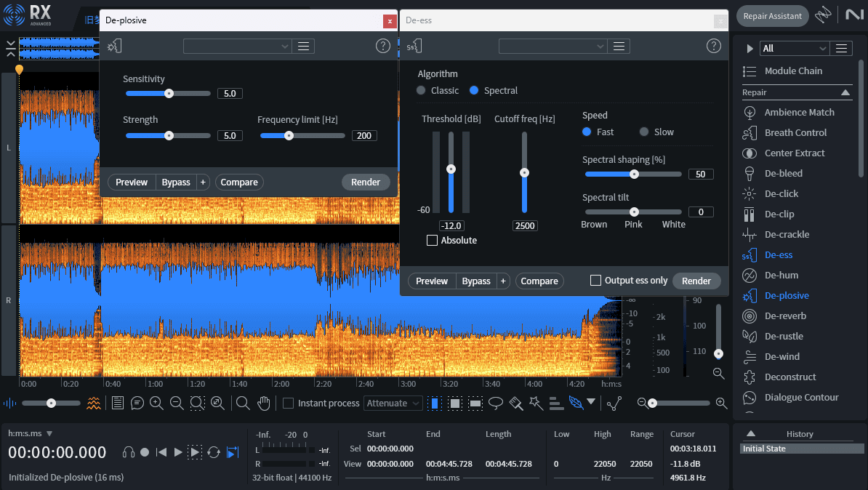The width and height of the screenshot is (868, 490).
Task: Click the headphones monitor icon
Action: [x=129, y=452]
